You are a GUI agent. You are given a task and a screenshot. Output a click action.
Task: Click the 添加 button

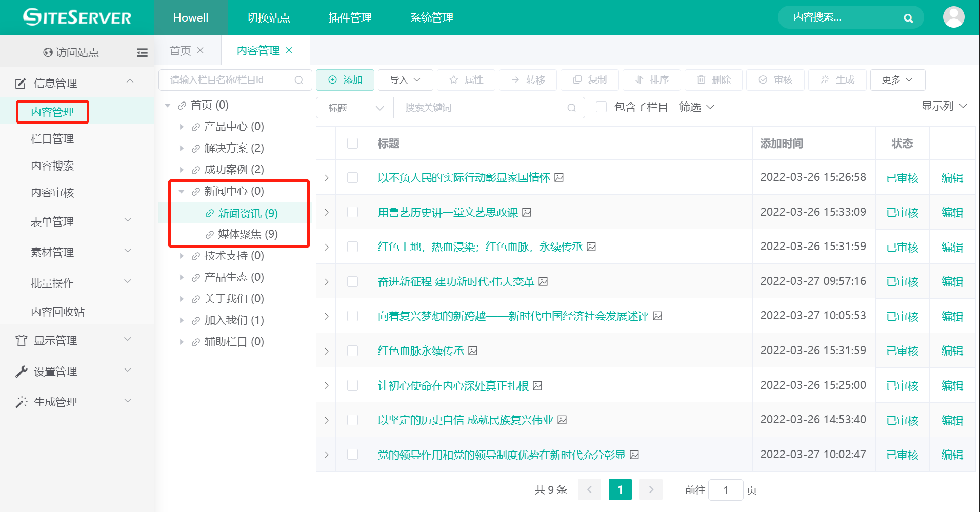pyautogui.click(x=345, y=80)
